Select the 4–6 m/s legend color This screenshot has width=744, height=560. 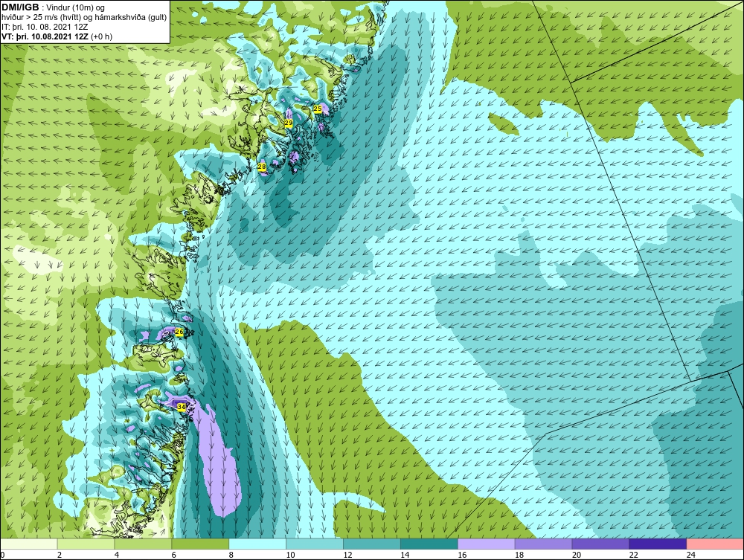click(143, 544)
